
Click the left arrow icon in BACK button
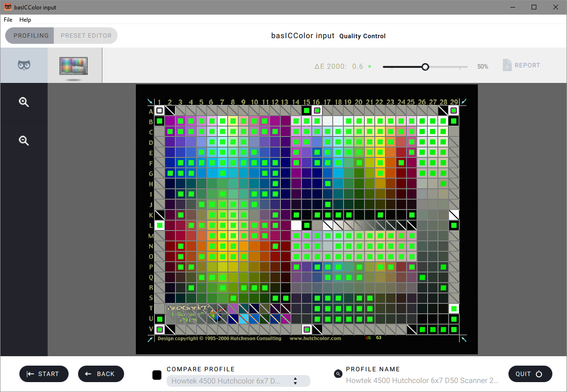pyautogui.click(x=88, y=374)
